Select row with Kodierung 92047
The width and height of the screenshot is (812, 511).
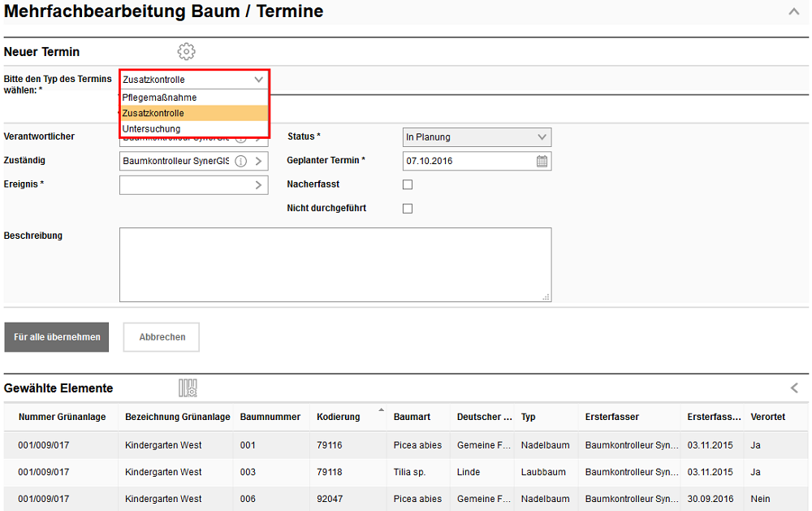(x=406, y=499)
